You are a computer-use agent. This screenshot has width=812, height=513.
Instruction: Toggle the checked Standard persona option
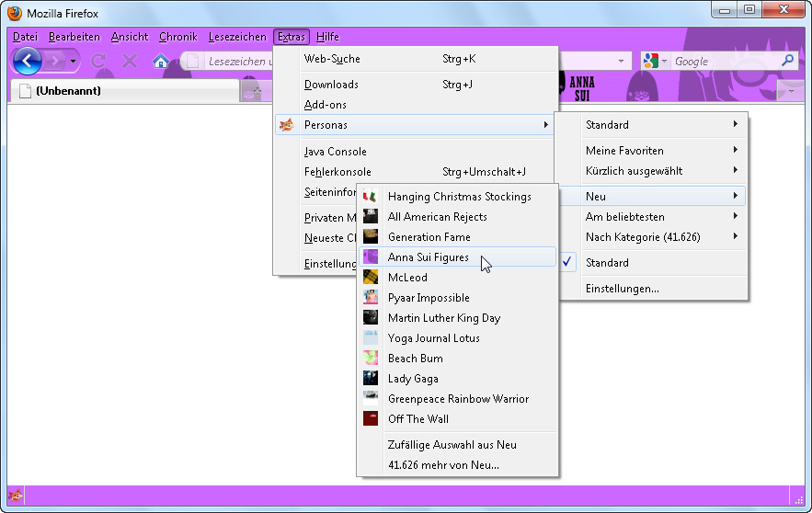(607, 263)
